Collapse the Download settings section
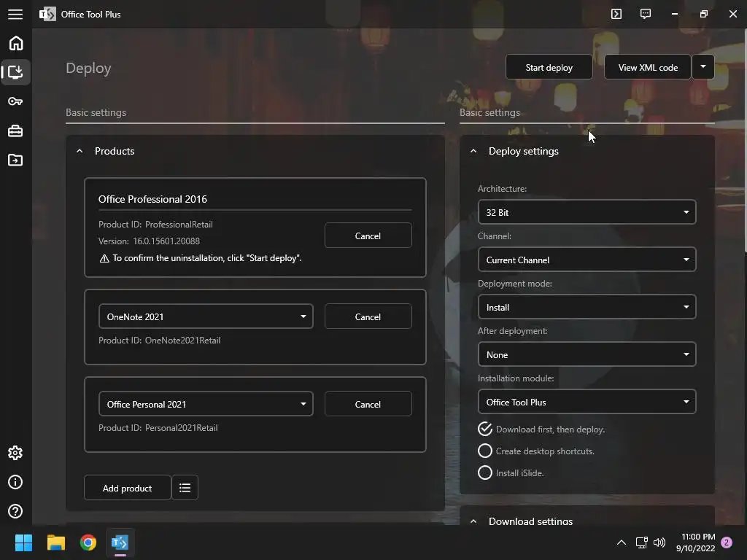Screen dimensions: 747x560 pos(473,521)
